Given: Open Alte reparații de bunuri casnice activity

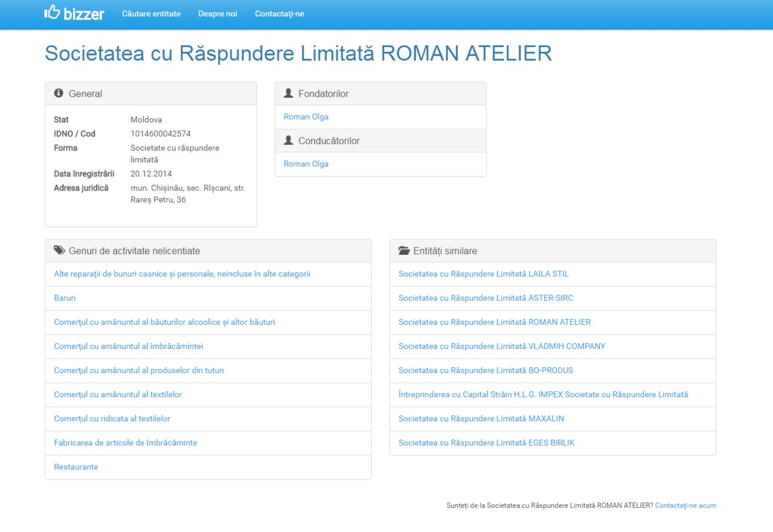Looking at the screenshot, I should click(182, 274).
